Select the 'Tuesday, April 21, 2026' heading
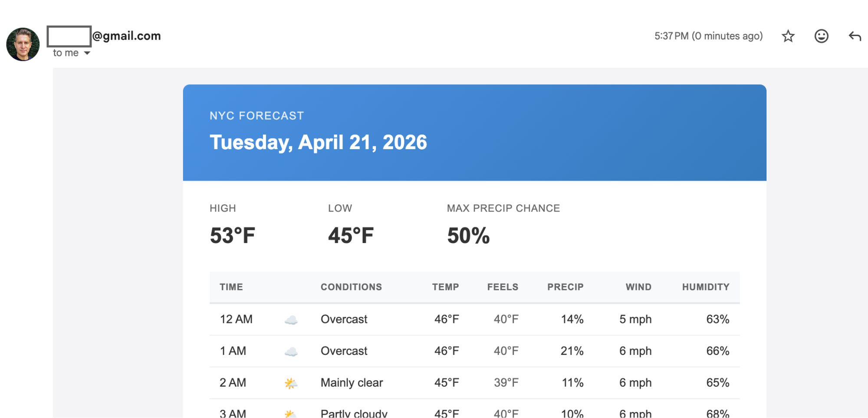Viewport: 868px width, 418px height. 318,143
